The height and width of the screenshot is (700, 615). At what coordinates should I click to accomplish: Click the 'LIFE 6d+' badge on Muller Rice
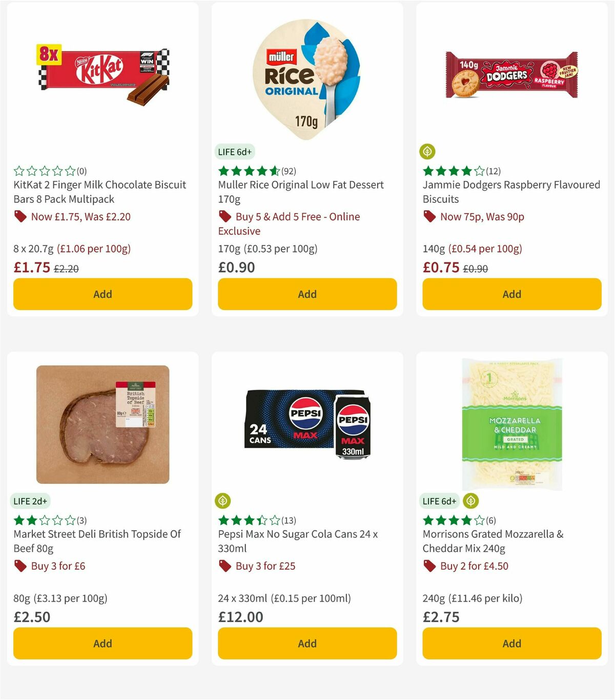click(235, 152)
